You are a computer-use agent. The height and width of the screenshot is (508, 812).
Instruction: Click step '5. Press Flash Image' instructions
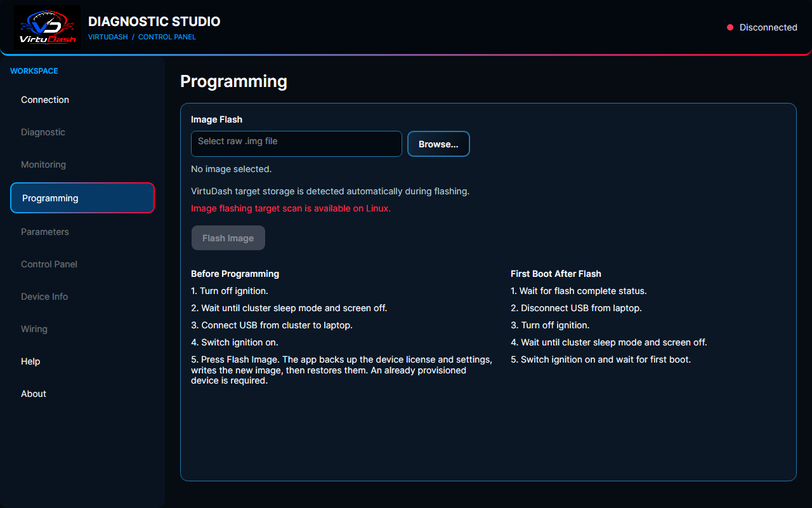click(x=341, y=370)
